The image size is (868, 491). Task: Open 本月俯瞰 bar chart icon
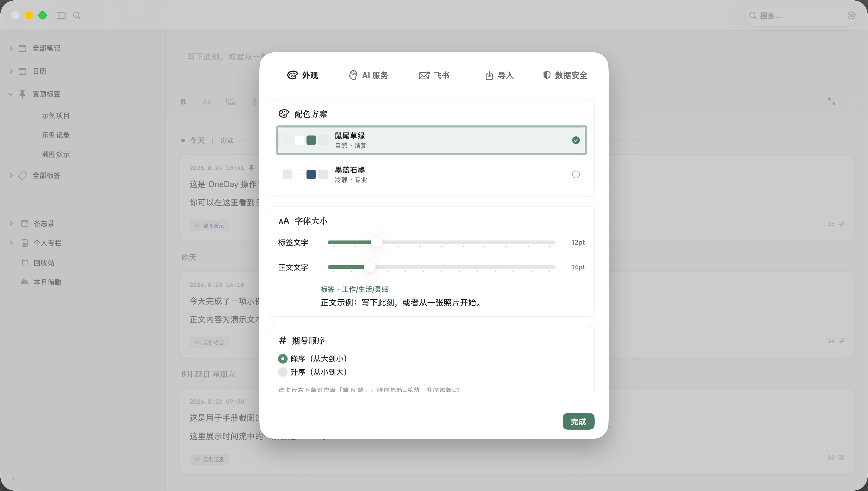(x=25, y=282)
